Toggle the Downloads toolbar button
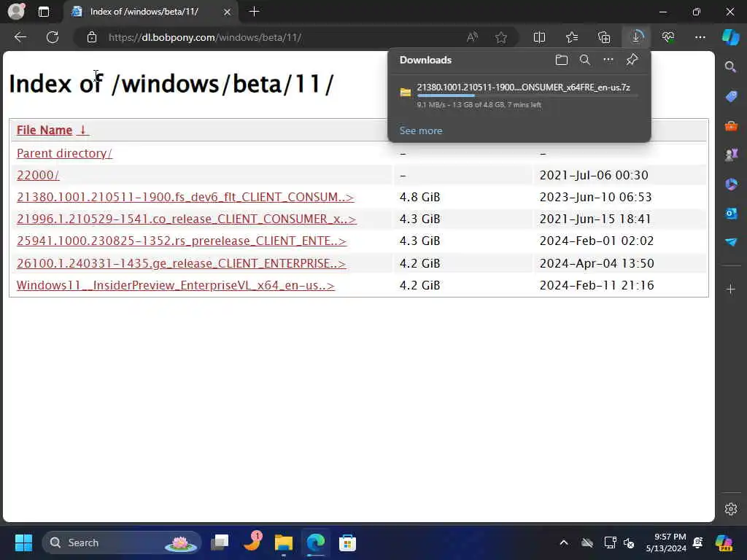 [x=636, y=37]
